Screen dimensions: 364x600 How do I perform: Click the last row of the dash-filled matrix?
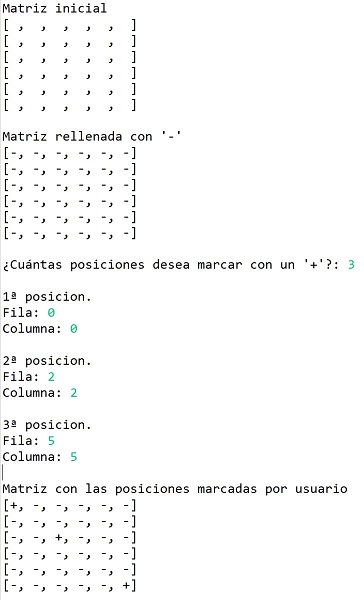[70, 233]
